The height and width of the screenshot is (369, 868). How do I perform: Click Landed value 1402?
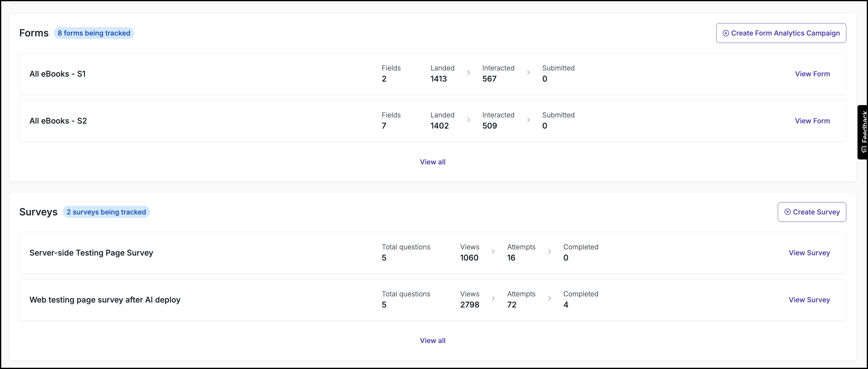click(439, 126)
